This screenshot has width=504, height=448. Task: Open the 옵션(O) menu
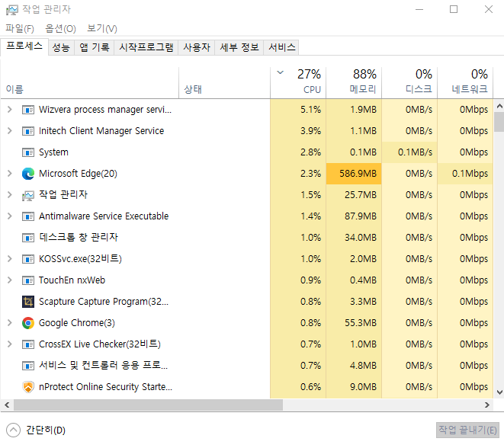tap(60, 29)
